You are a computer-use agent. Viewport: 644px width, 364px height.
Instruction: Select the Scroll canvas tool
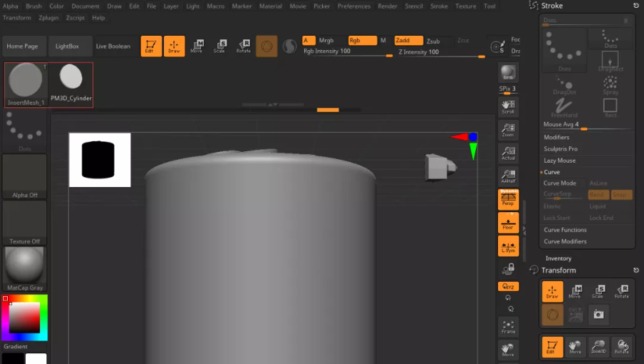508,107
